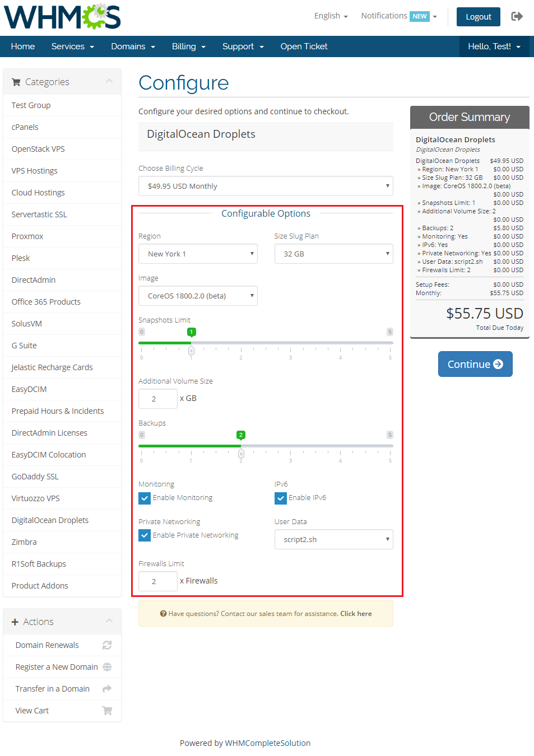This screenshot has width=534, height=756.
Task: Select the Virtuozzo VPS category
Action: coord(62,498)
